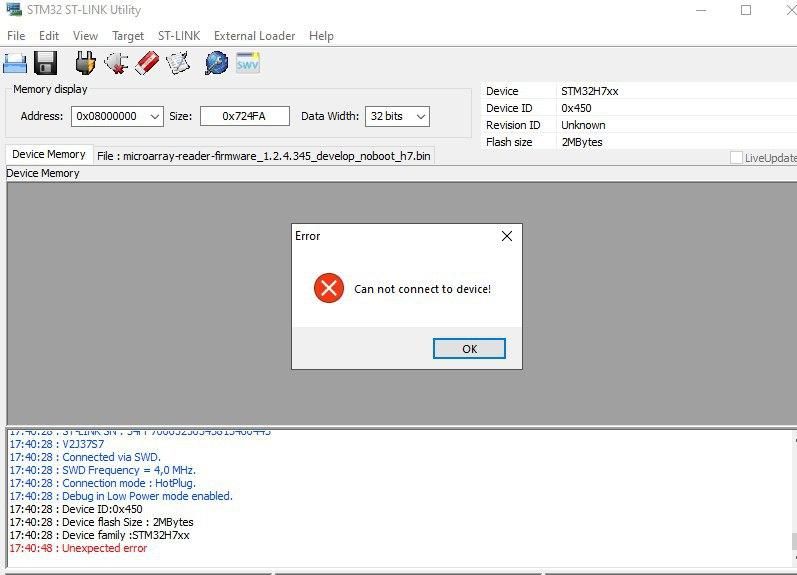Click 'Can not connect to device!' message
Image resolution: width=797 pixels, height=575 pixels.
point(422,289)
